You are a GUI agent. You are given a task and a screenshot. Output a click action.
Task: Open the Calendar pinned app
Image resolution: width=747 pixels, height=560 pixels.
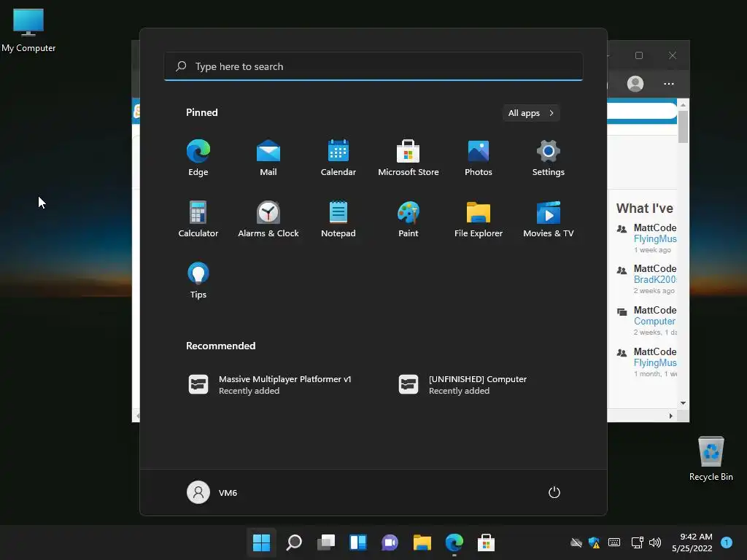(x=338, y=158)
